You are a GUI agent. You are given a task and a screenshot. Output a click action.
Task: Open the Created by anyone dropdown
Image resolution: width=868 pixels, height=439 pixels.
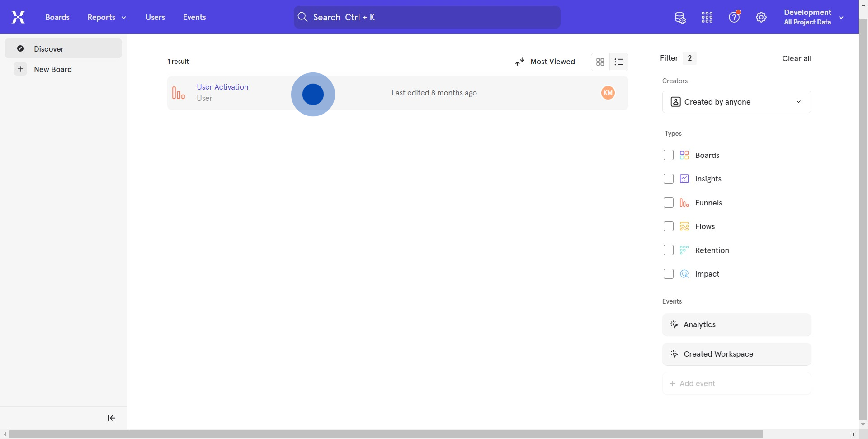(x=736, y=102)
